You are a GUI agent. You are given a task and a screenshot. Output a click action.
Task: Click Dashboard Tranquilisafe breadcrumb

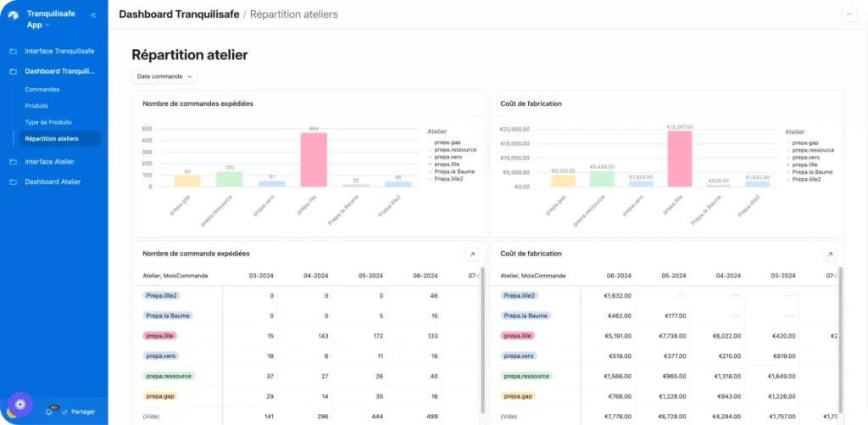coord(179,14)
